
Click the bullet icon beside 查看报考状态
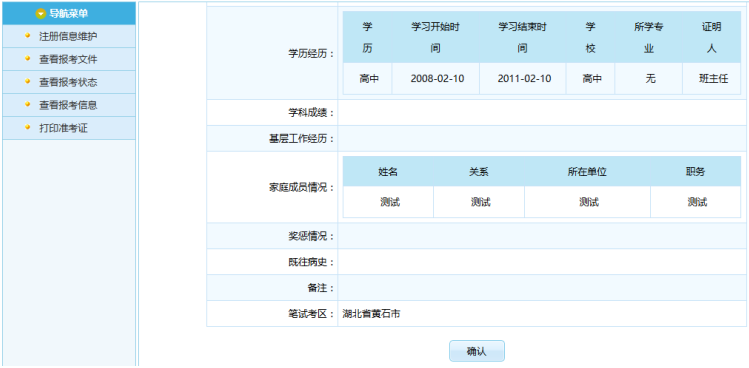[x=27, y=81]
